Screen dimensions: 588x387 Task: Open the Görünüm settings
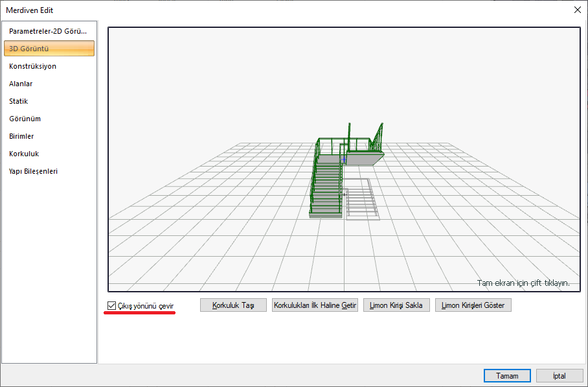[x=49, y=119]
